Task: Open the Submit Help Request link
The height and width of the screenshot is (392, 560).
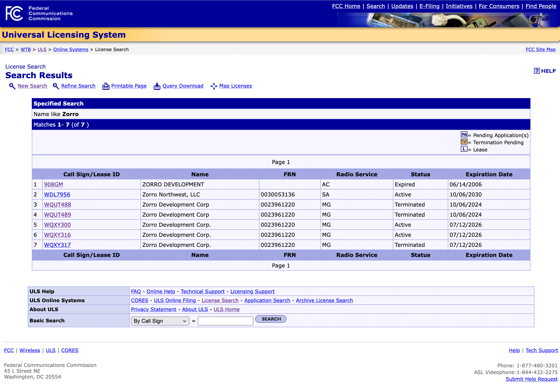Action: pyautogui.click(x=531, y=379)
